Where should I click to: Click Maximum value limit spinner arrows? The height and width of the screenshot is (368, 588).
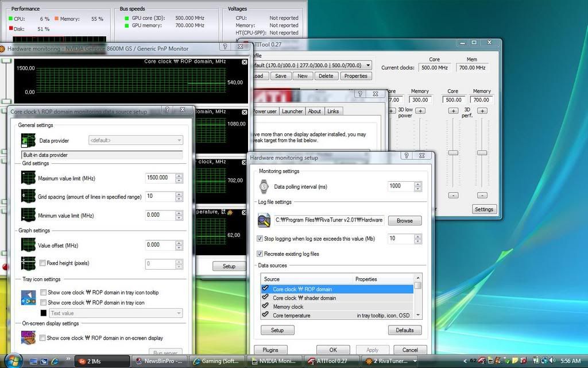[x=179, y=178]
